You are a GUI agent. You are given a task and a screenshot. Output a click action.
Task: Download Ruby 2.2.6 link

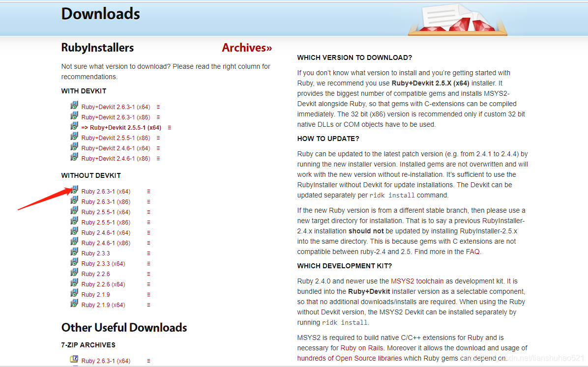click(x=96, y=274)
